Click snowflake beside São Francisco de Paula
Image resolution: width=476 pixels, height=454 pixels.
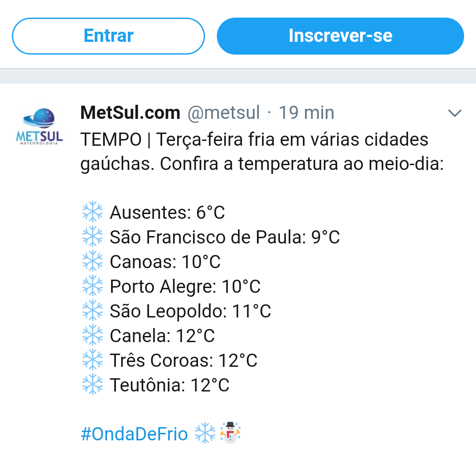point(93,236)
